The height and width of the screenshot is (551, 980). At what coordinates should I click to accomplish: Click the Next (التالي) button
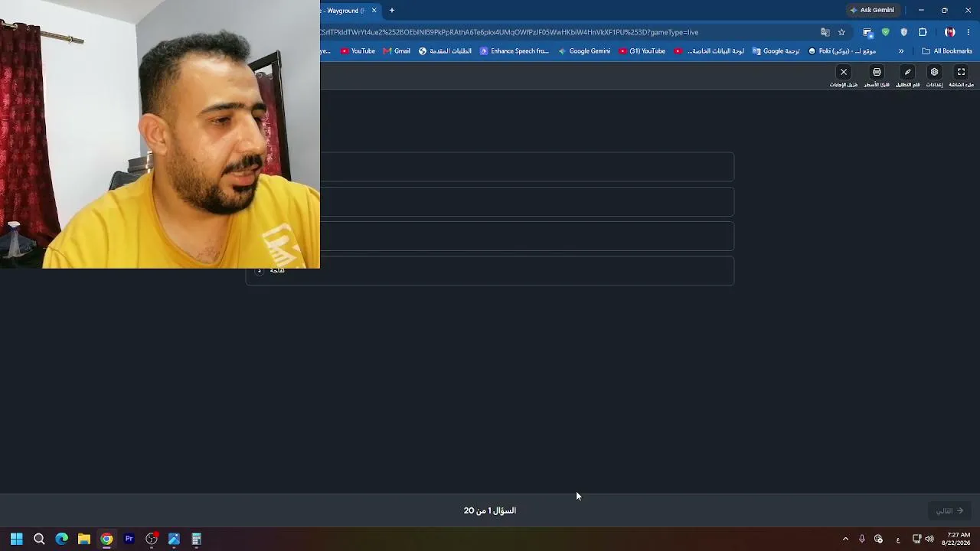point(949,510)
